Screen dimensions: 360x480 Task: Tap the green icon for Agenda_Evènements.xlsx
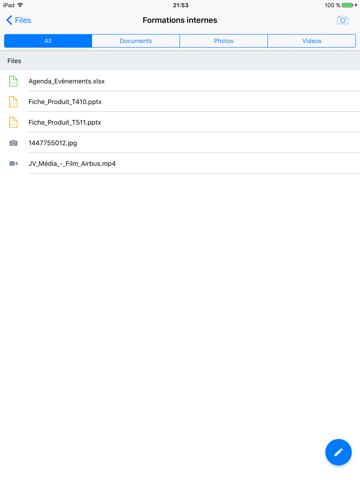[13, 81]
